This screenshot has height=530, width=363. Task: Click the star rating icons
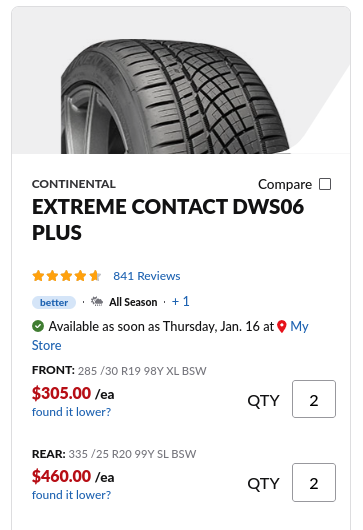coord(67,276)
